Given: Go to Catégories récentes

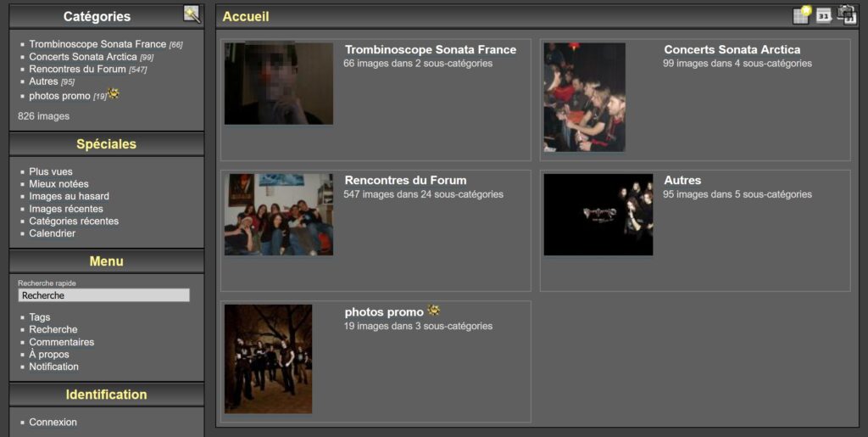Looking at the screenshot, I should [x=74, y=221].
